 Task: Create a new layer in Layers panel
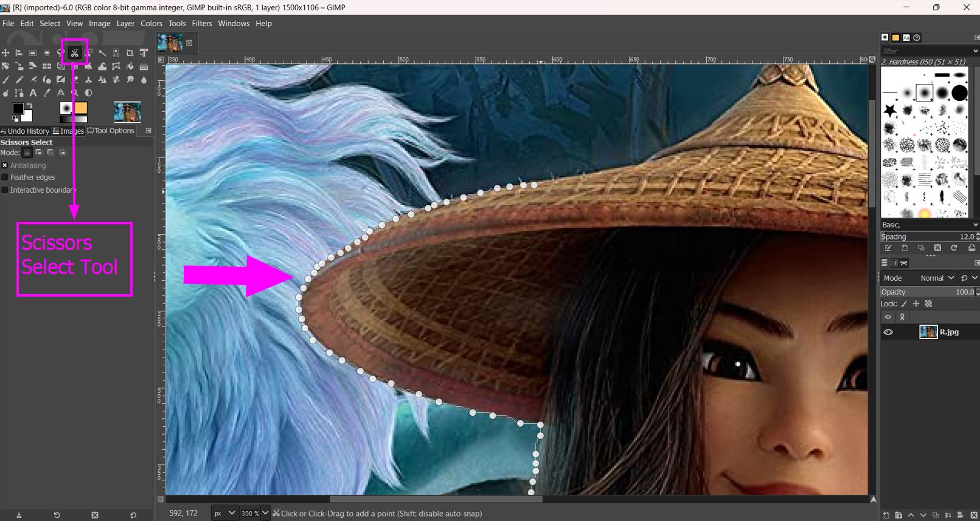(886, 515)
